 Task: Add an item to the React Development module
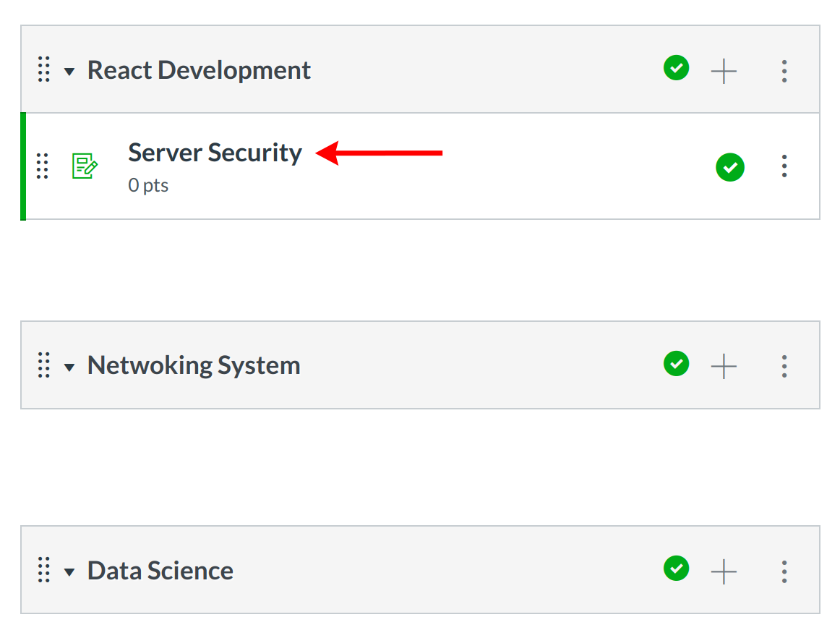(723, 71)
